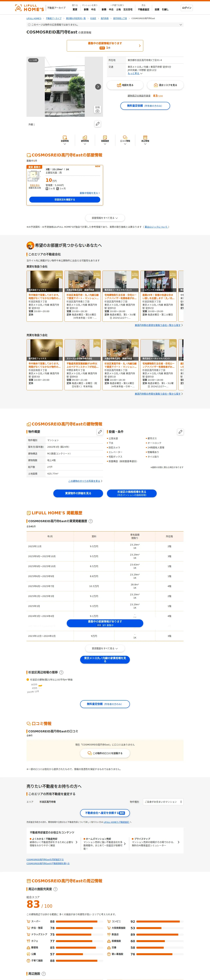Go to next photo in gallery
Image resolution: width=210 pixels, height=980 pixels.
click(98, 87)
